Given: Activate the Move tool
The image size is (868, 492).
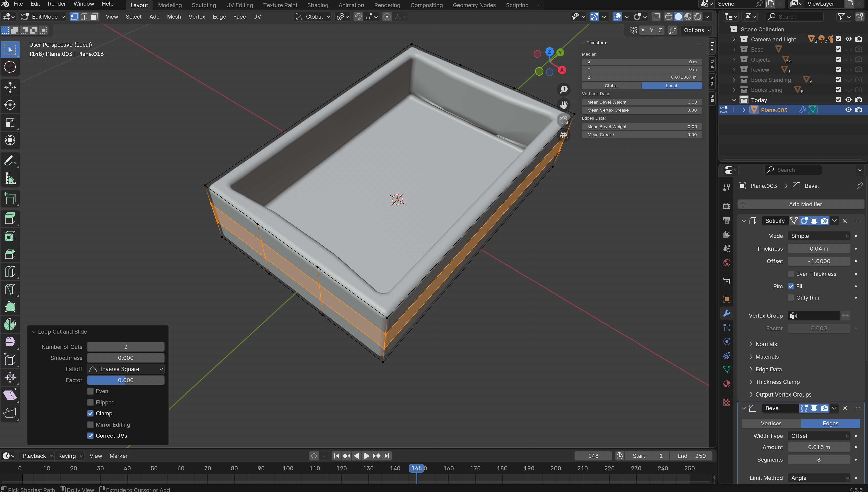Looking at the screenshot, I should (x=10, y=88).
